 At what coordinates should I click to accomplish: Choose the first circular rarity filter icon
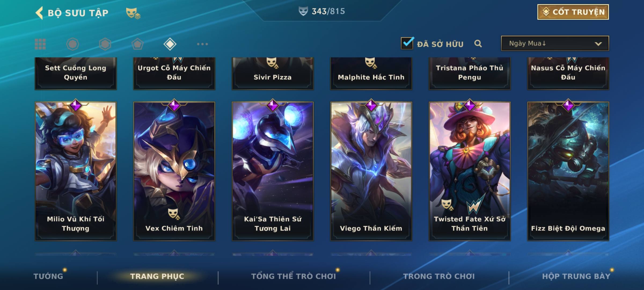point(72,44)
